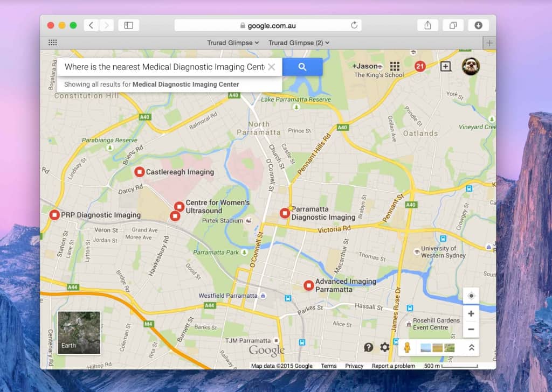Click the Medical Diagnostic Imaging Center results text
This screenshot has width=552, height=392.
tap(185, 85)
